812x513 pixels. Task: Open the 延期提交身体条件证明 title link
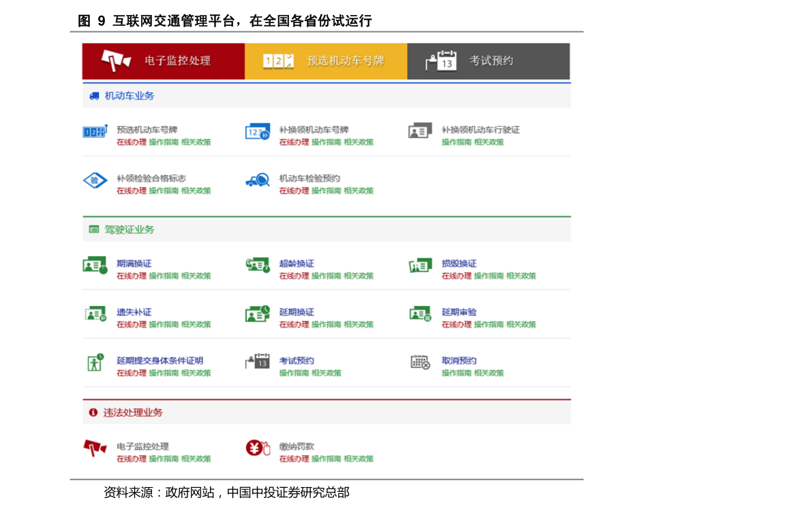point(160,361)
